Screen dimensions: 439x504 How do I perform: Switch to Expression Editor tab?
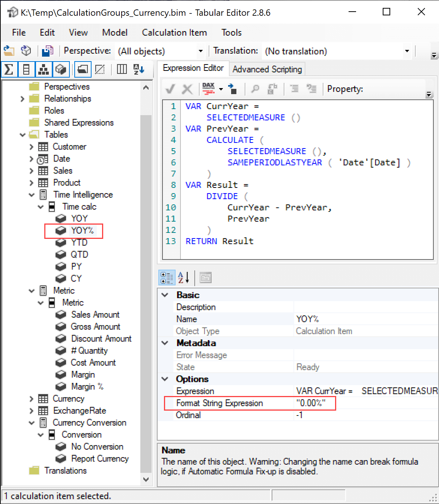coord(193,68)
